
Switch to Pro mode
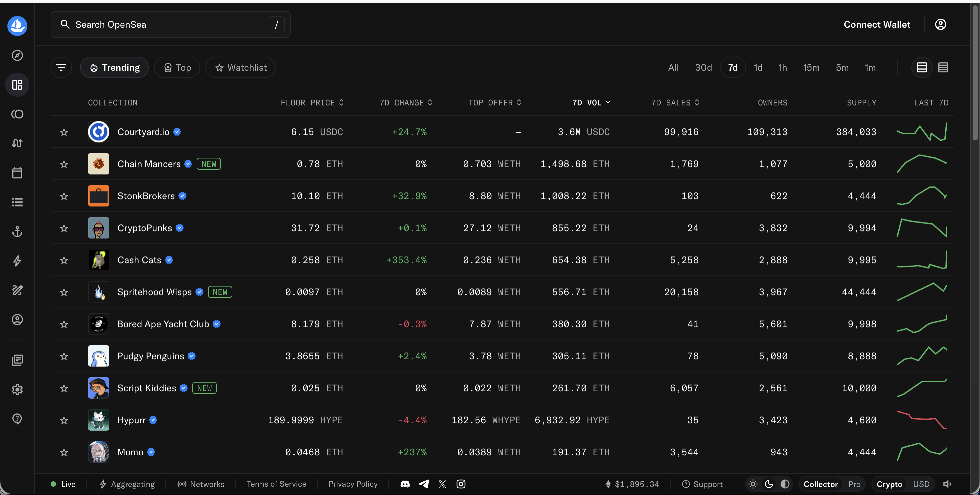(x=854, y=484)
